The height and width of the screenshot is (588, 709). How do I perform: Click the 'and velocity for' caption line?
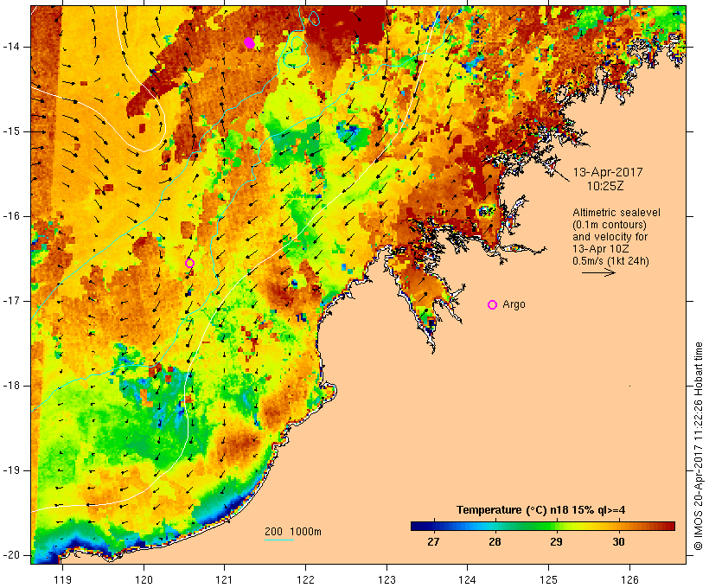click(610, 237)
